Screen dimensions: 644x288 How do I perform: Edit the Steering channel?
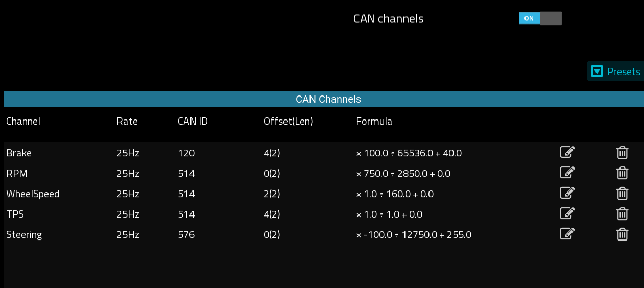tap(567, 234)
